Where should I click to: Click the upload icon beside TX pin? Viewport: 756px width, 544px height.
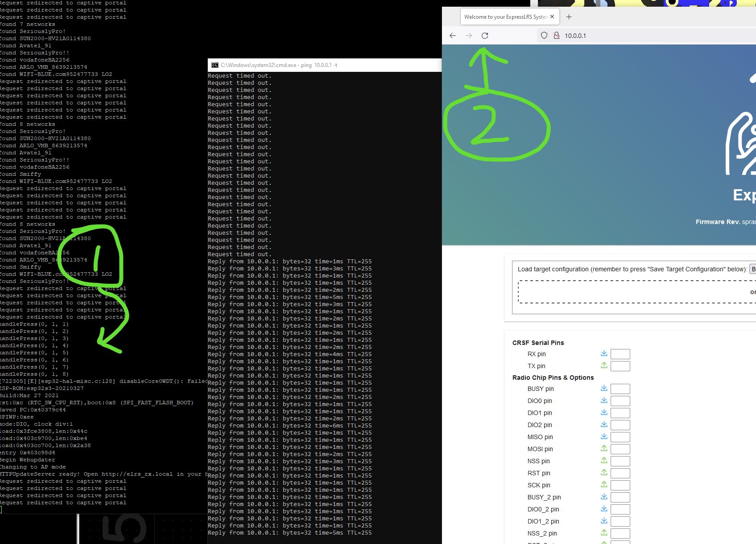(x=604, y=366)
